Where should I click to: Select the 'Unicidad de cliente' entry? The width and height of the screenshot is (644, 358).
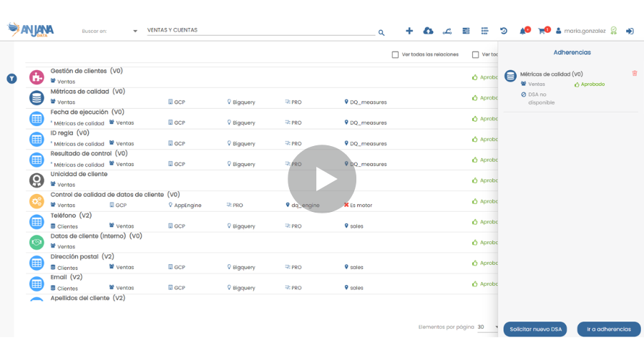point(79,174)
